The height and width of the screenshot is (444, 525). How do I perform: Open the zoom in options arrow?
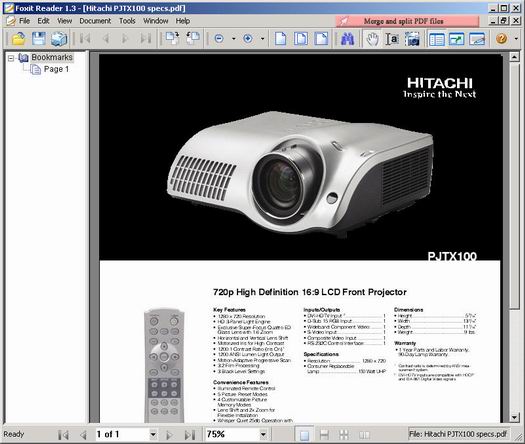click(x=262, y=39)
